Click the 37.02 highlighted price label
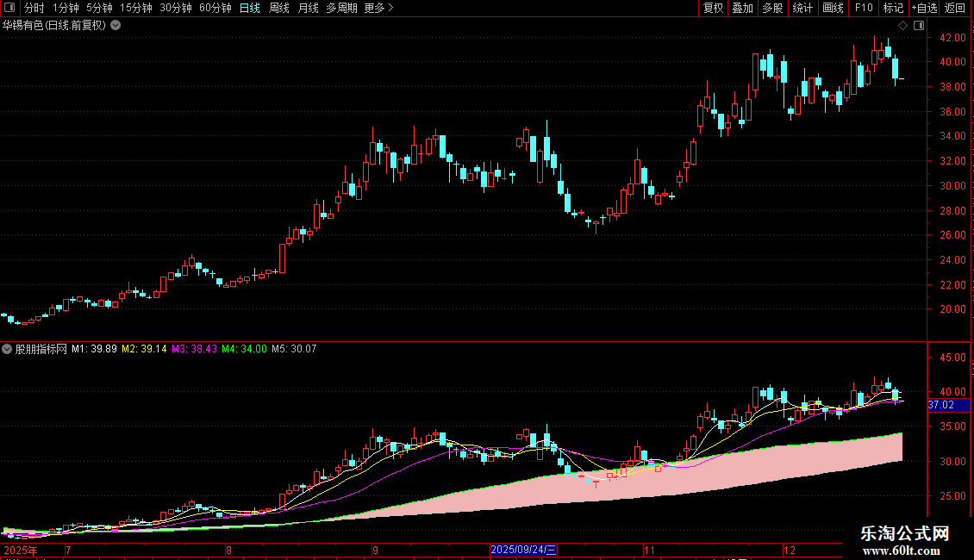This screenshot has width=974, height=560. click(x=948, y=405)
